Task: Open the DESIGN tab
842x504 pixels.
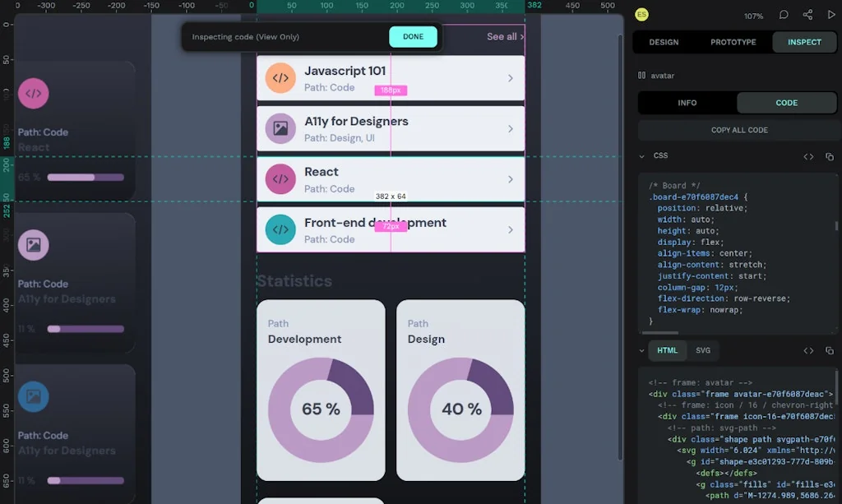Action: pos(664,42)
